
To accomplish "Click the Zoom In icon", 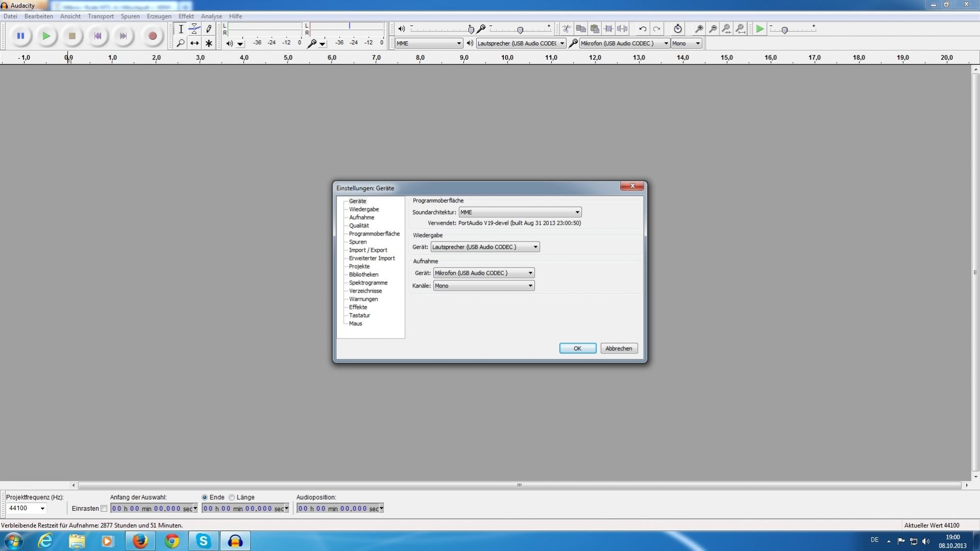I will coord(699,29).
